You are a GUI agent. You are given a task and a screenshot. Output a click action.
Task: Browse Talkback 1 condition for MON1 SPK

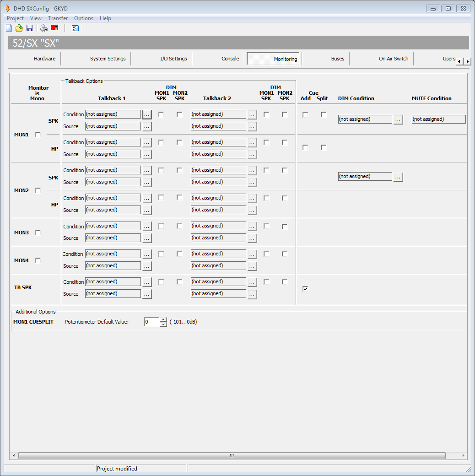(x=147, y=114)
